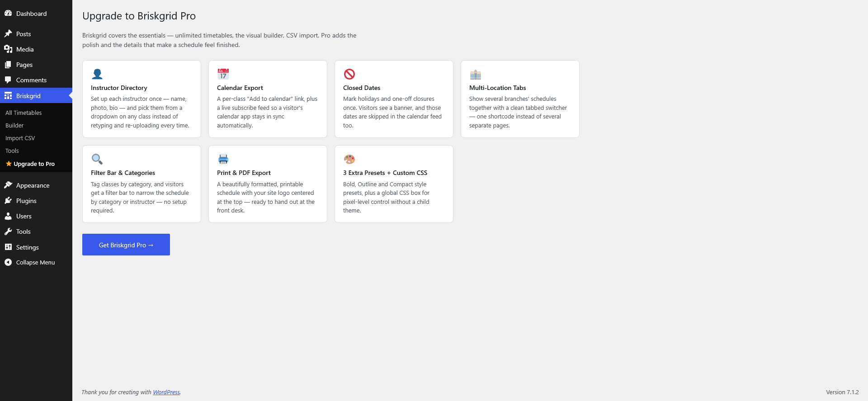Viewport: 868px width, 401px height.
Task: Click the Calendar Export calendar icon
Action: (x=223, y=74)
